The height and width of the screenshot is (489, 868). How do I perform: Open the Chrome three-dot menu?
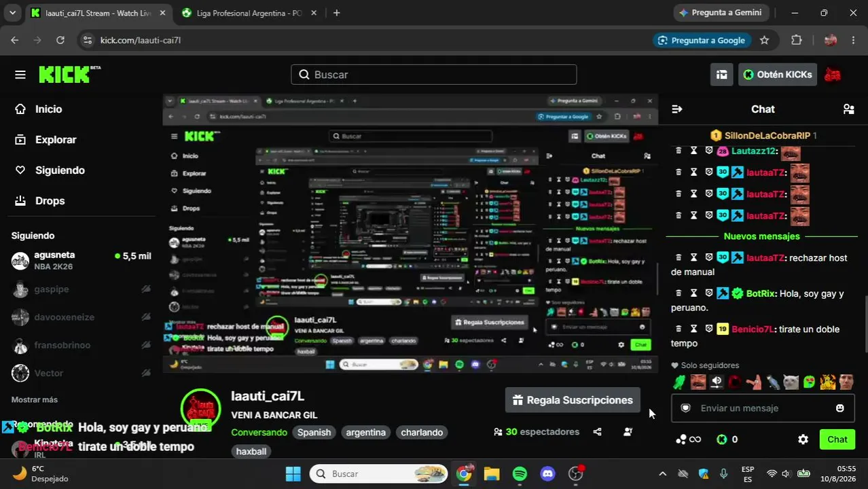[x=852, y=40]
